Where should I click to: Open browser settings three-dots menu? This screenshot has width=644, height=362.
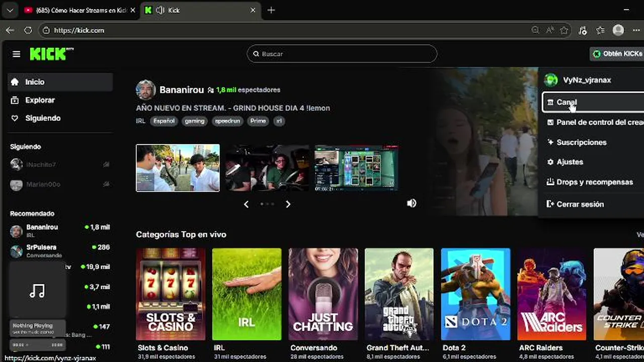tap(636, 30)
